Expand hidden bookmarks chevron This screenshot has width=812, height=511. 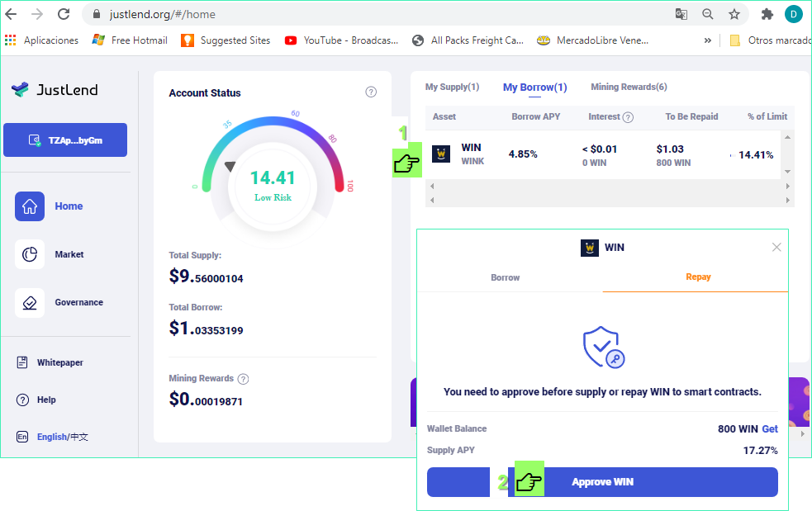pos(707,40)
